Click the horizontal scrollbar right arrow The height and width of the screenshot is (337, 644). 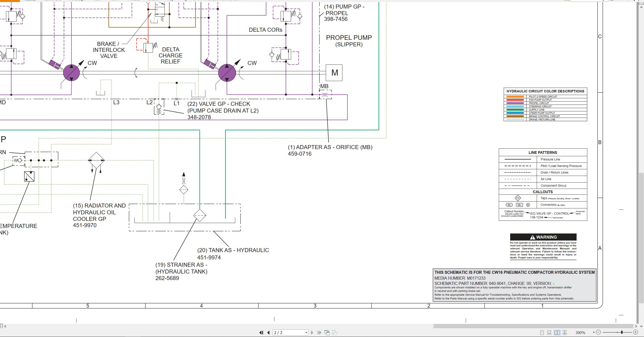[636, 326]
